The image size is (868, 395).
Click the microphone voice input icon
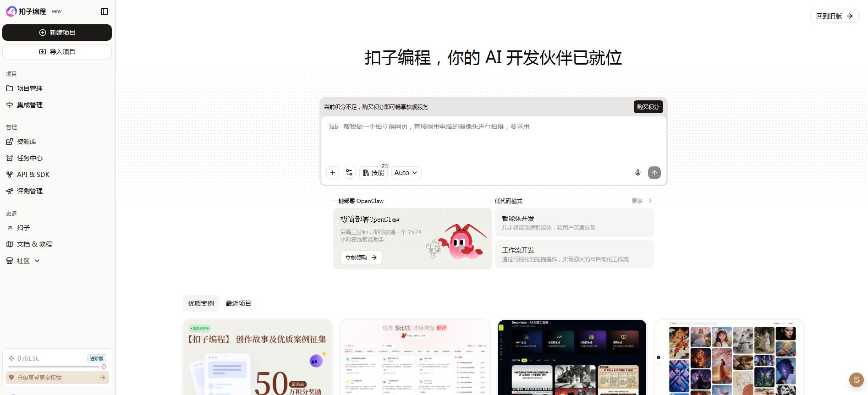click(x=637, y=173)
